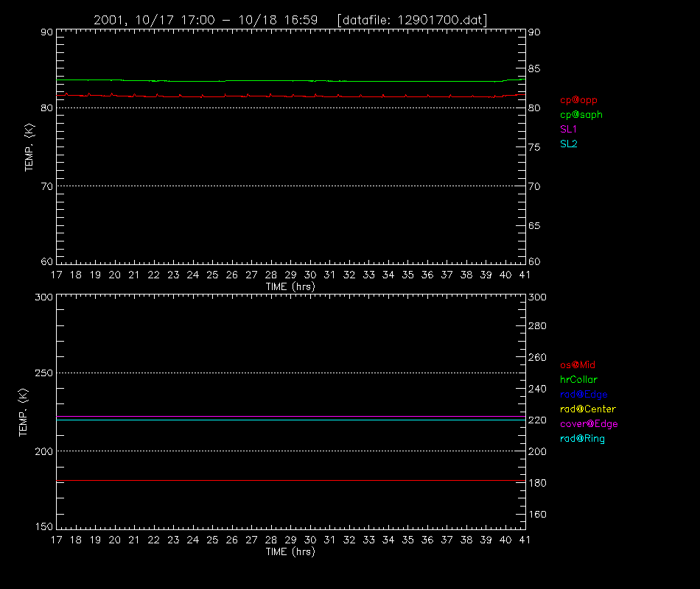Click the os@Mid legend label
700x589 pixels.
[x=578, y=365]
